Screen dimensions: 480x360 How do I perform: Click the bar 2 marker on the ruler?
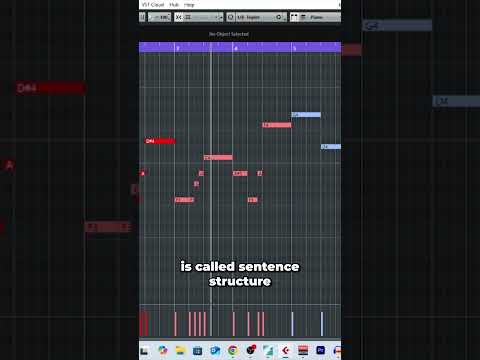(x=178, y=48)
